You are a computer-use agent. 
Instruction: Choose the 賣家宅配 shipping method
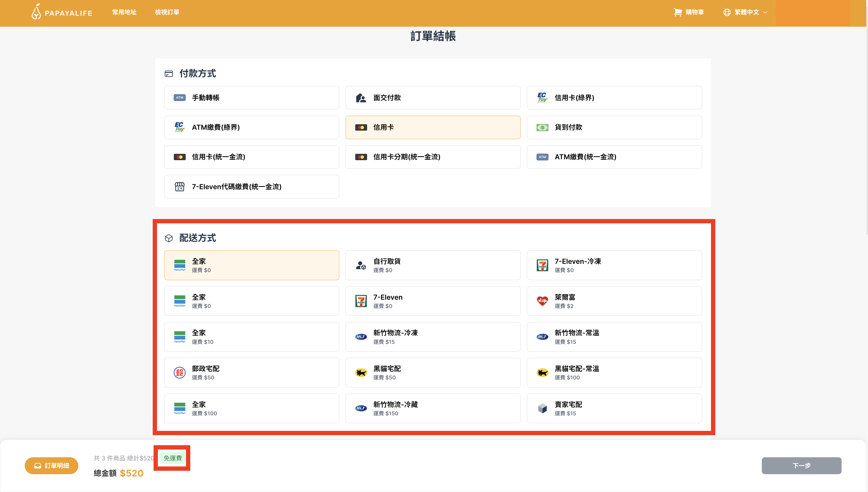tap(614, 408)
